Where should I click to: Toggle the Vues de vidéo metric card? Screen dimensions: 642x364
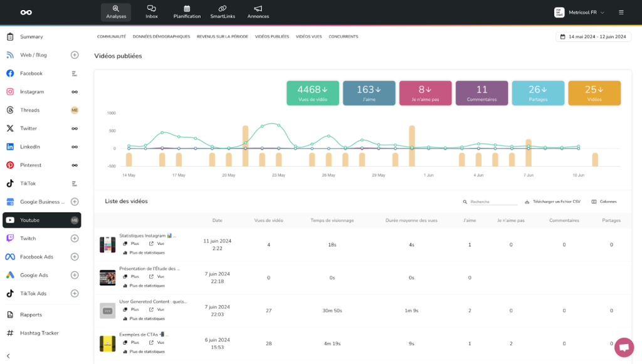(x=312, y=93)
